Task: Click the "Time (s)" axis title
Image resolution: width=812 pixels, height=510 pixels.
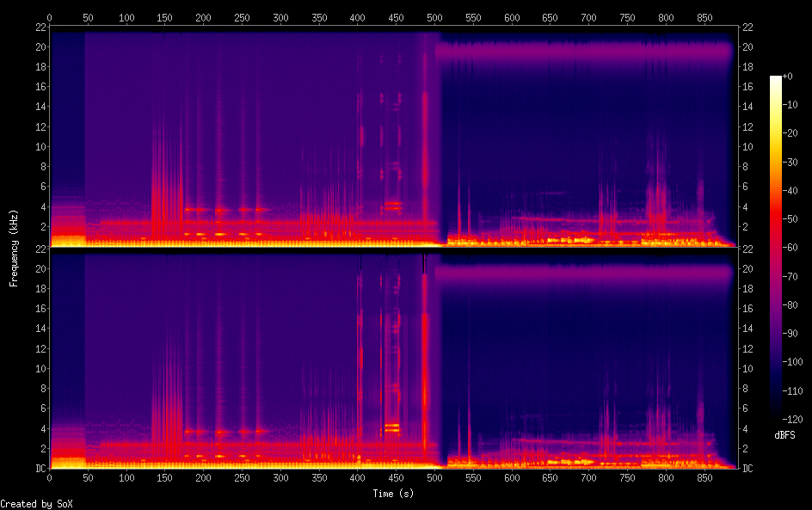Action: coord(393,494)
